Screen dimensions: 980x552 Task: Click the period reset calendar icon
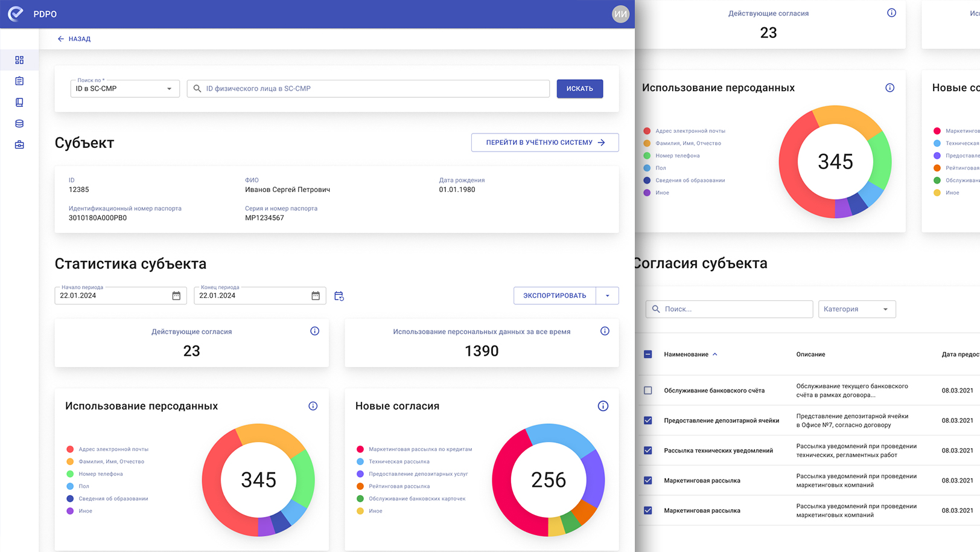click(x=339, y=296)
